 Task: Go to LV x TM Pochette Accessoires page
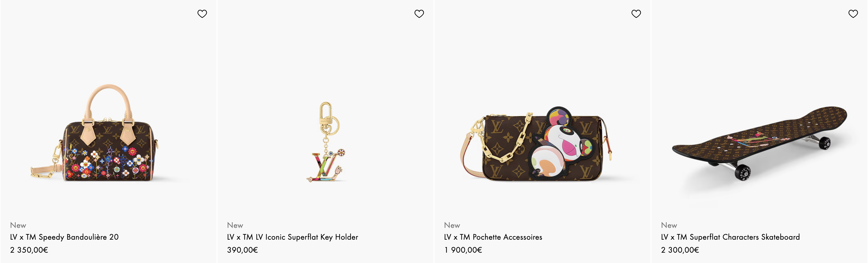tap(493, 237)
